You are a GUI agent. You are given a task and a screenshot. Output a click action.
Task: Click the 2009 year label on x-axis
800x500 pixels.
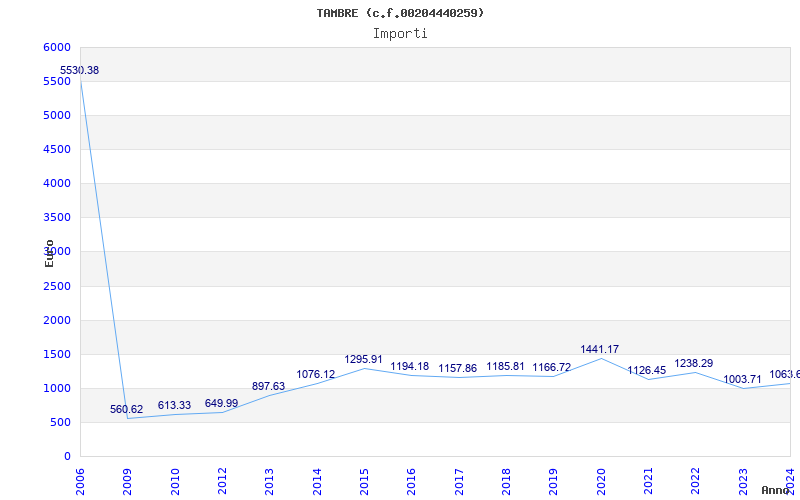click(128, 481)
